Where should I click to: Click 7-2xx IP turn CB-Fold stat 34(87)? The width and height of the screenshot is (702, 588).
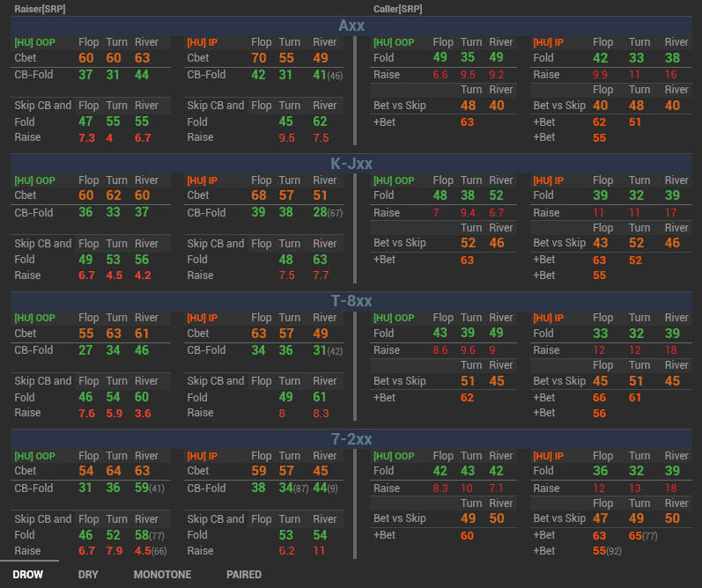pyautogui.click(x=293, y=488)
